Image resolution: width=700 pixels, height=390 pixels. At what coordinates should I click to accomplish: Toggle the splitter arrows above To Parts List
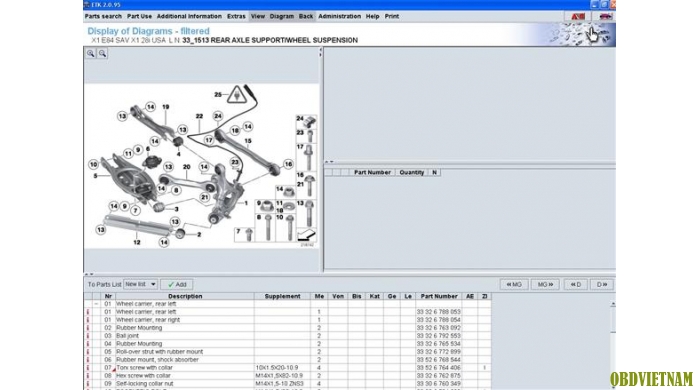click(89, 274)
